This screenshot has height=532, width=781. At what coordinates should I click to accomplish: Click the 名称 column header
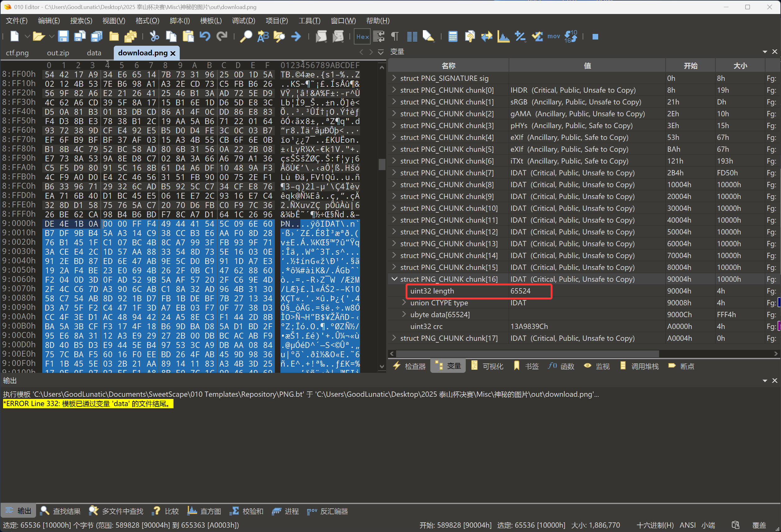(x=449, y=66)
